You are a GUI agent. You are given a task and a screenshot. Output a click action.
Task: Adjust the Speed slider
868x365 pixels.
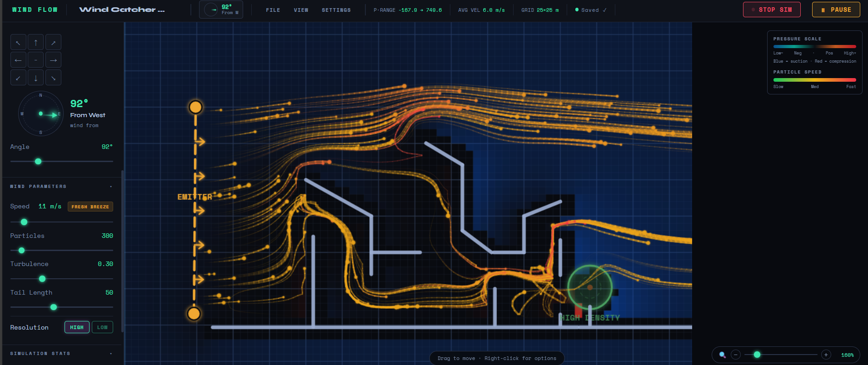pyautogui.click(x=62, y=222)
